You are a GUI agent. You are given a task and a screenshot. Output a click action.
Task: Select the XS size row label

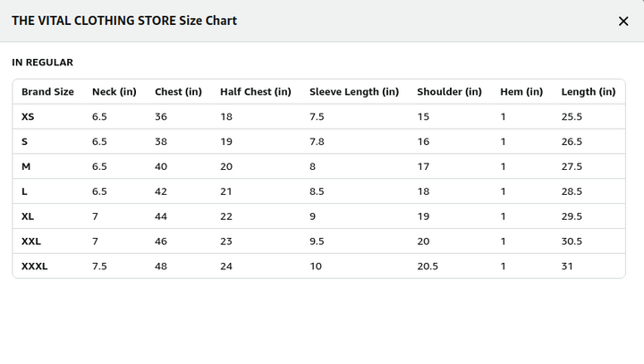28,117
